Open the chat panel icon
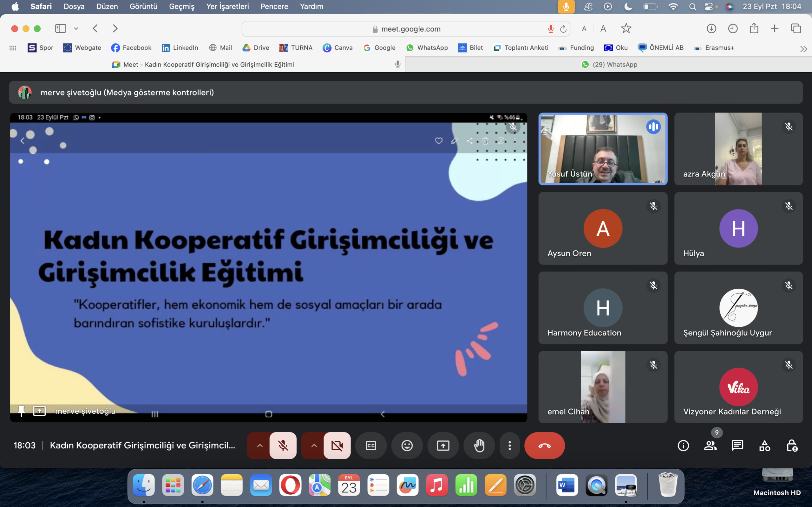This screenshot has height=507, width=812. tap(737, 446)
